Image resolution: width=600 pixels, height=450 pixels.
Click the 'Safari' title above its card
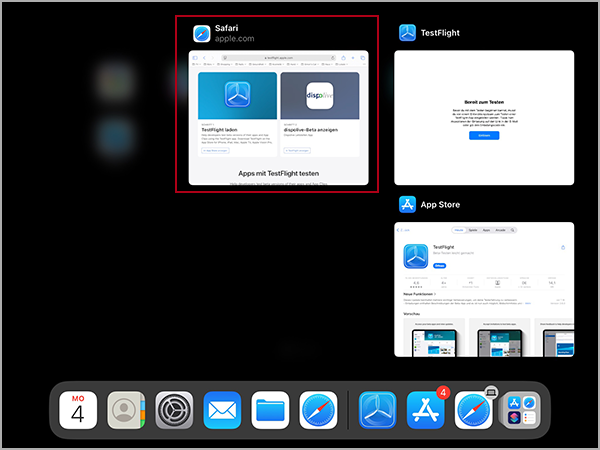pyautogui.click(x=227, y=28)
